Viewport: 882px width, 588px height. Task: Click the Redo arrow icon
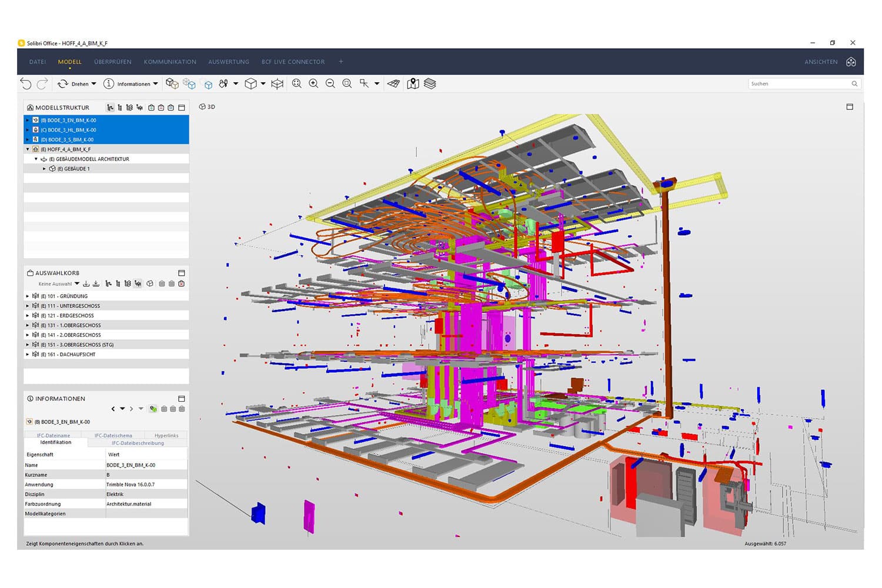click(x=42, y=84)
